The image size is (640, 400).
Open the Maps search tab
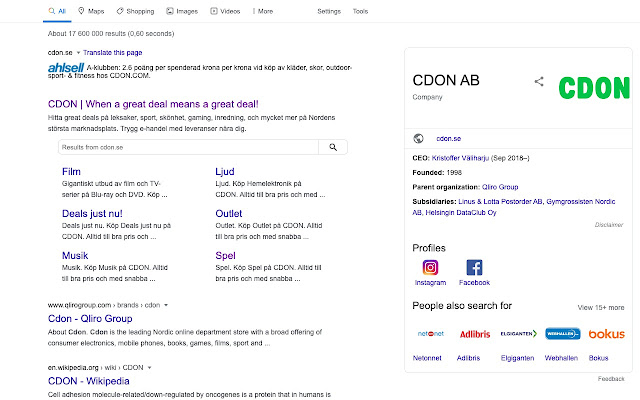pyautogui.click(x=91, y=11)
